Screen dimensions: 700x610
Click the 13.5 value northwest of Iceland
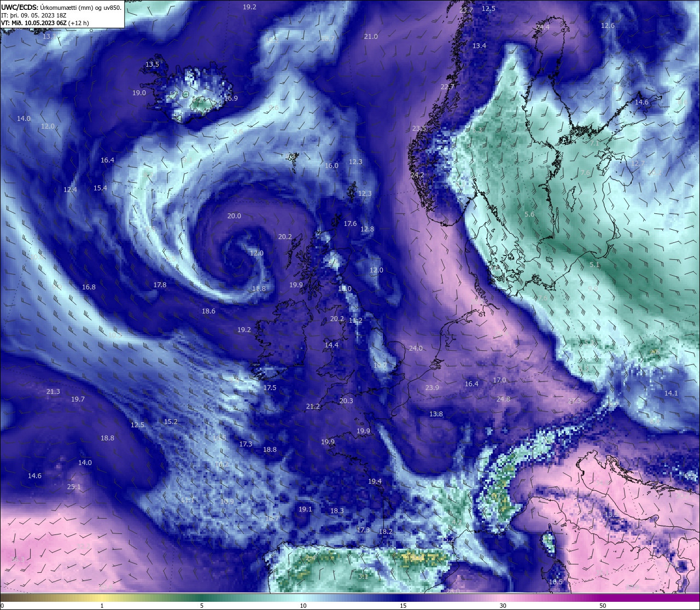[152, 64]
